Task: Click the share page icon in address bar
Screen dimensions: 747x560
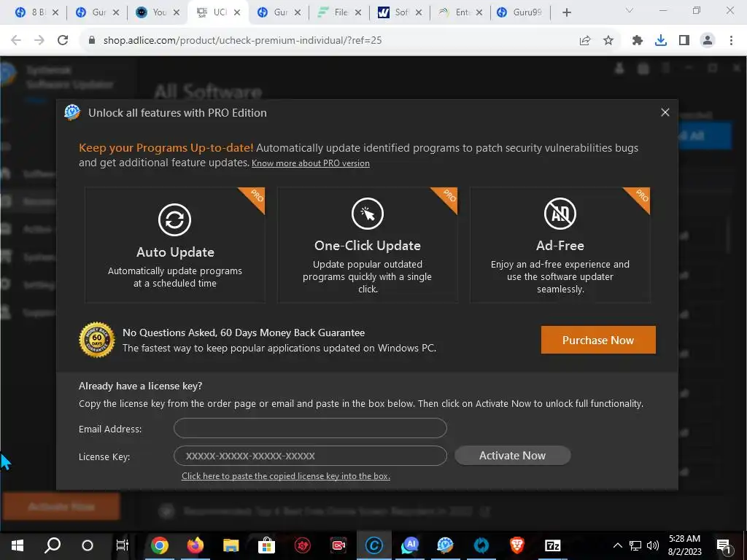Action: 585,41
